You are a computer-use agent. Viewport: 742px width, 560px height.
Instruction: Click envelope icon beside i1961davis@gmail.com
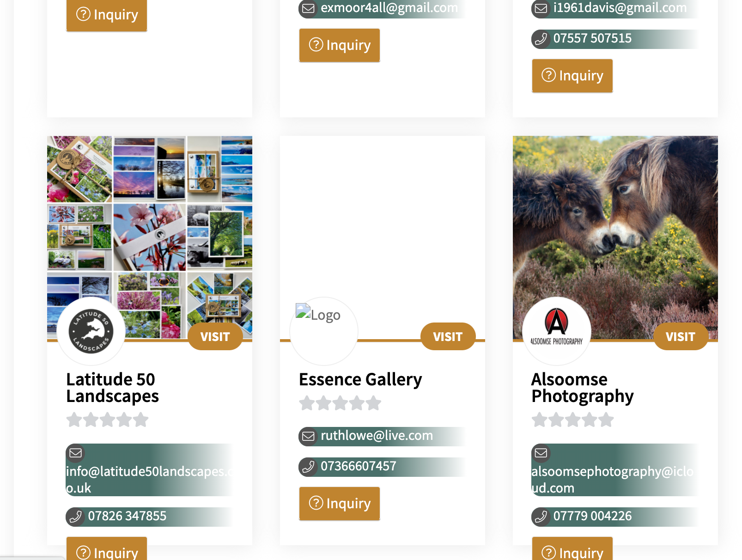[x=541, y=8]
